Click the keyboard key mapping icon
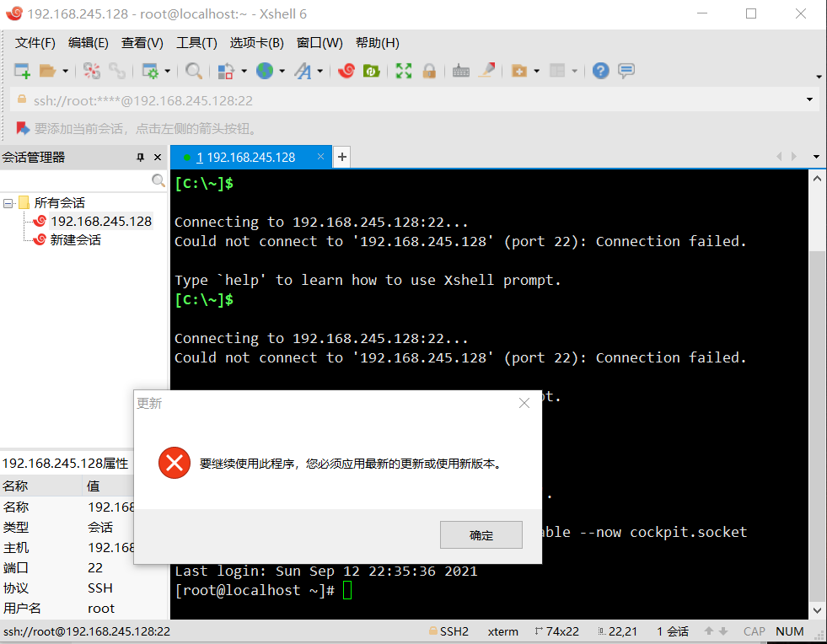This screenshot has width=827, height=644. point(461,71)
